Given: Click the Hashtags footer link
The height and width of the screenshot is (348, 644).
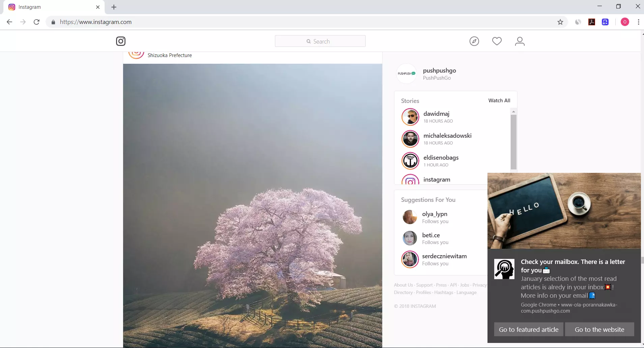Looking at the screenshot, I should pyautogui.click(x=444, y=293).
